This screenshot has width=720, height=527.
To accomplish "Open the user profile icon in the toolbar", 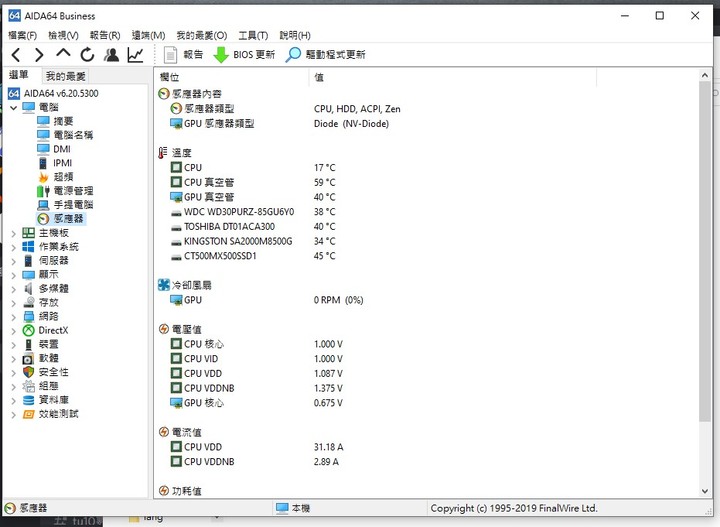I will point(111,55).
